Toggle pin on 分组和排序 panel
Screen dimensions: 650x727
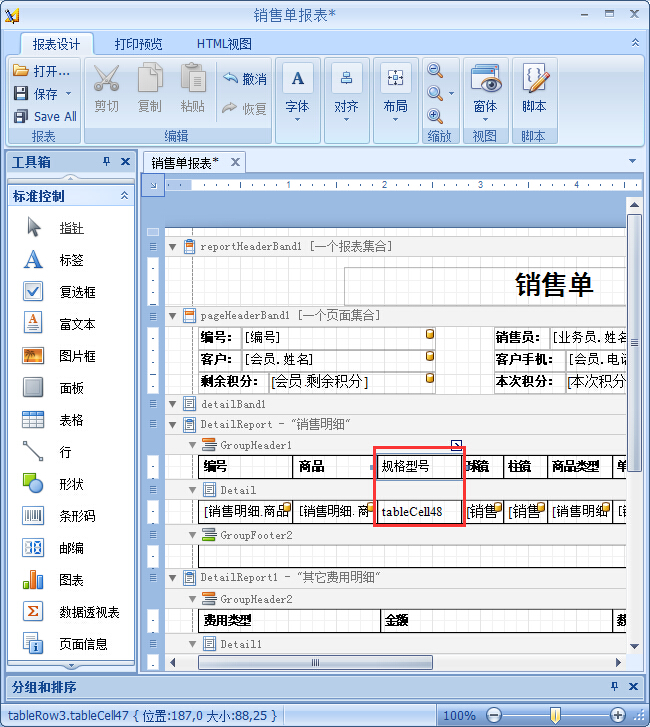[614, 687]
